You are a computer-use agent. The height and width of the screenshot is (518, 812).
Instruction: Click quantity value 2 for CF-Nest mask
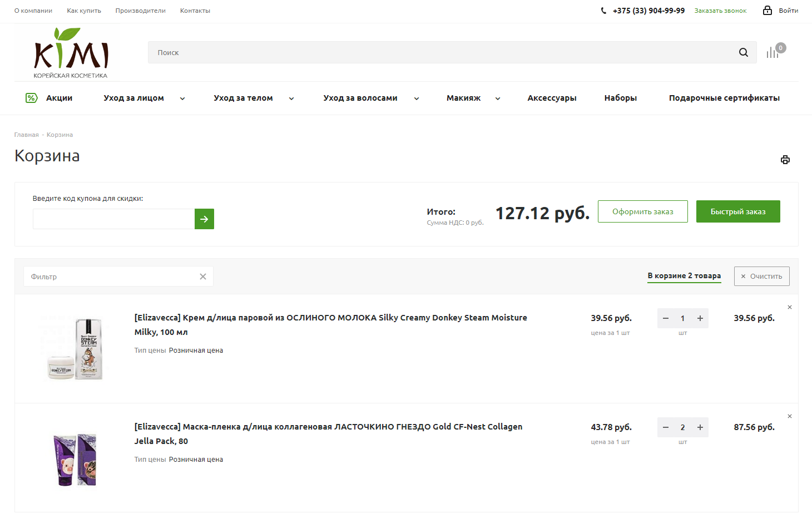pos(683,427)
